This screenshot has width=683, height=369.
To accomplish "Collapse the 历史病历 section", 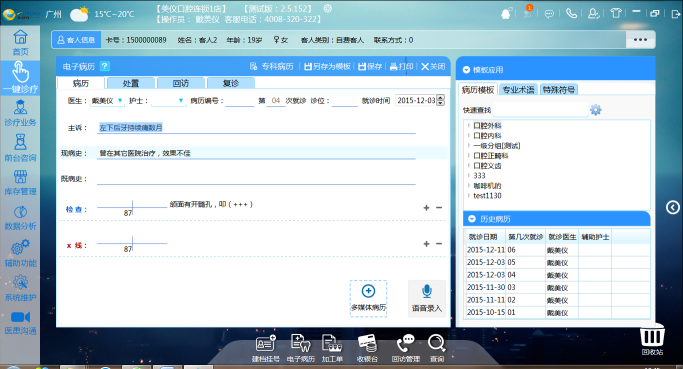I will 471,219.
